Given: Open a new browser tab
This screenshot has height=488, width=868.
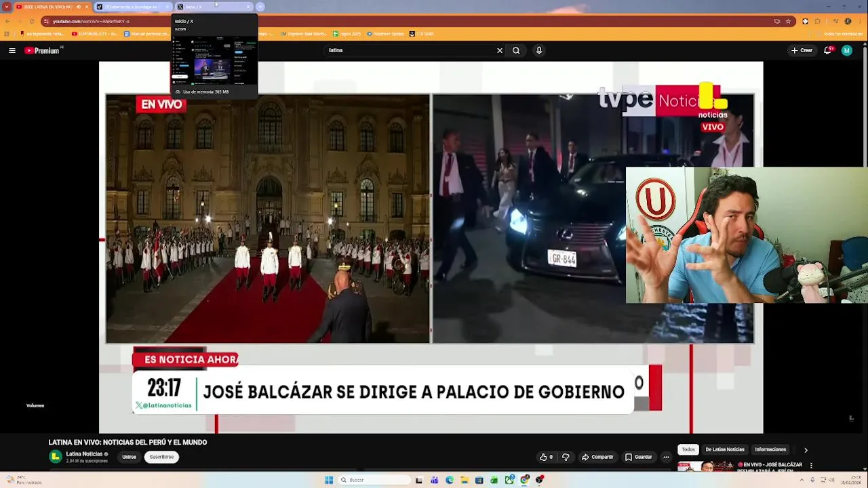Looking at the screenshot, I should click(260, 7).
